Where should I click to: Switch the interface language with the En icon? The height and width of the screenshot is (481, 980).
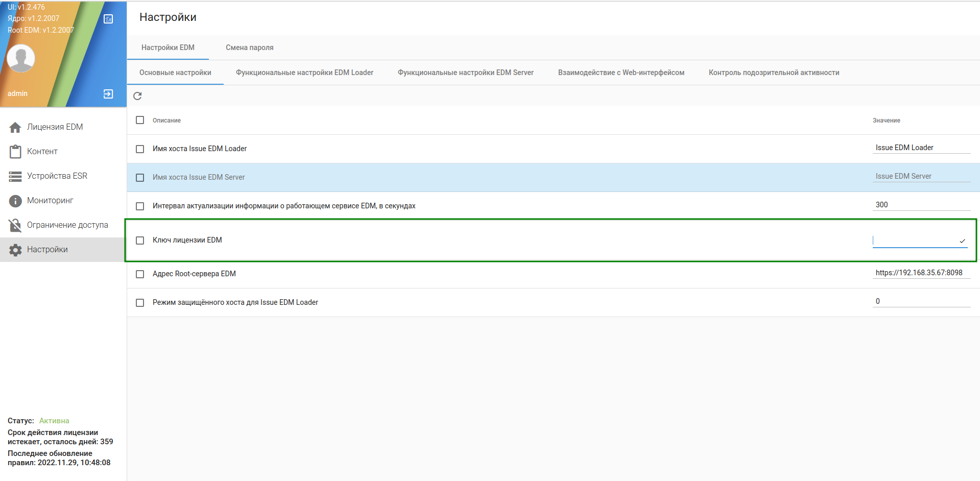click(108, 19)
